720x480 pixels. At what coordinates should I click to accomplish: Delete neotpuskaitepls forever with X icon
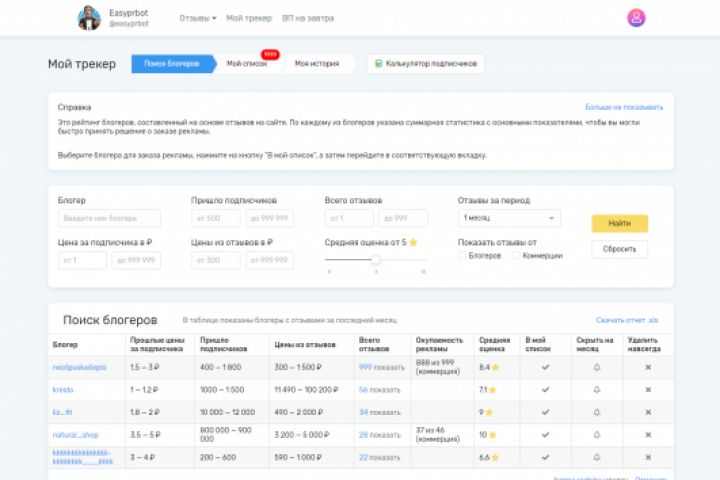[648, 367]
